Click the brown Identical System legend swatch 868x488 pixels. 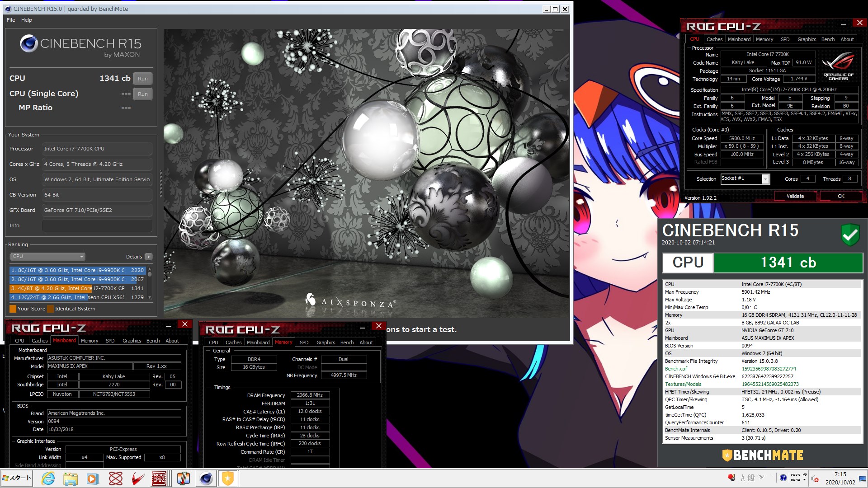(x=50, y=309)
